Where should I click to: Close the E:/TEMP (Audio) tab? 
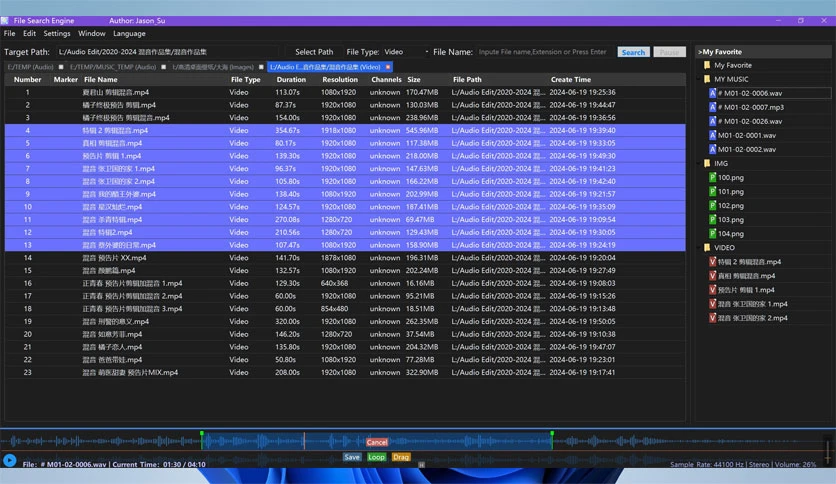61,67
